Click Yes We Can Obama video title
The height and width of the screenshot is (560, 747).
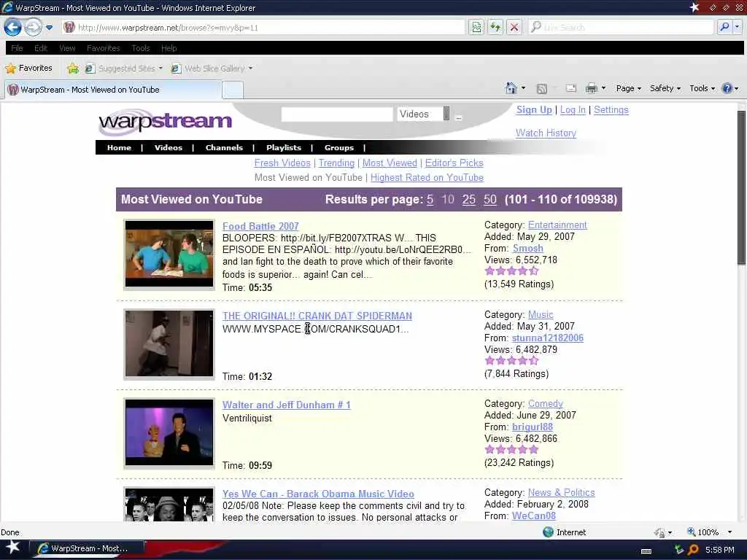pyautogui.click(x=318, y=494)
